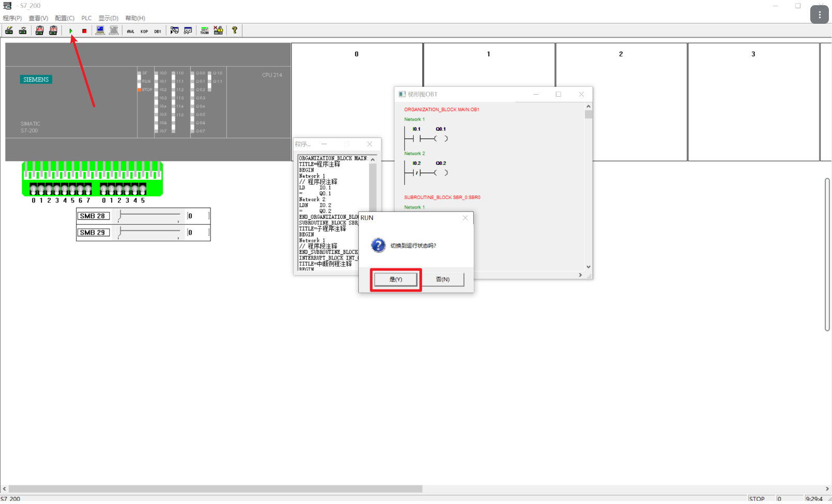Open the 显示(D) menu
832x504 pixels.
(x=109, y=18)
